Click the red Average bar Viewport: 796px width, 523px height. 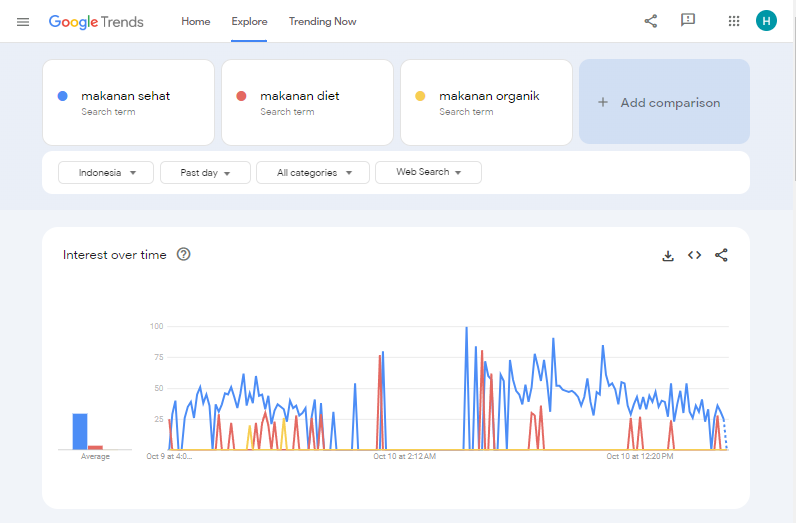[95, 448]
